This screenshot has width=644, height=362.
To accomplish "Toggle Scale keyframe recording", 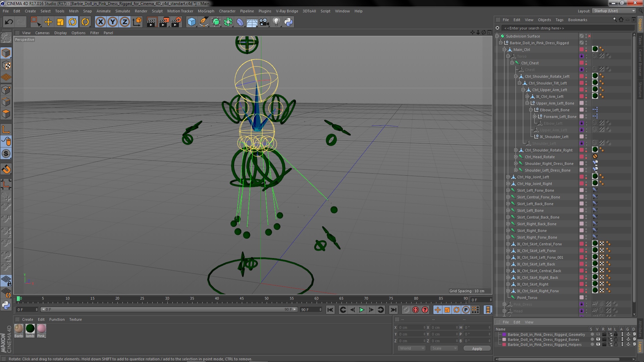I will tap(447, 310).
